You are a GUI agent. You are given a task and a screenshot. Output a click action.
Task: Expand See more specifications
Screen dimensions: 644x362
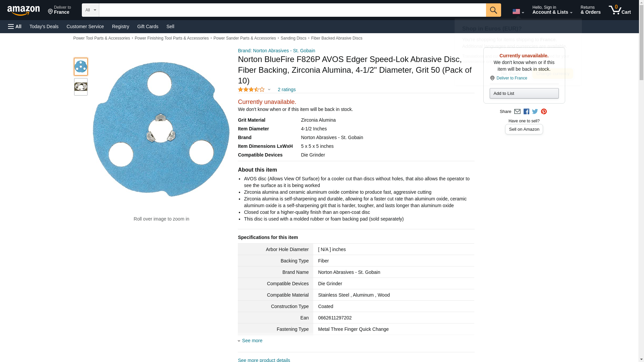[x=252, y=341]
